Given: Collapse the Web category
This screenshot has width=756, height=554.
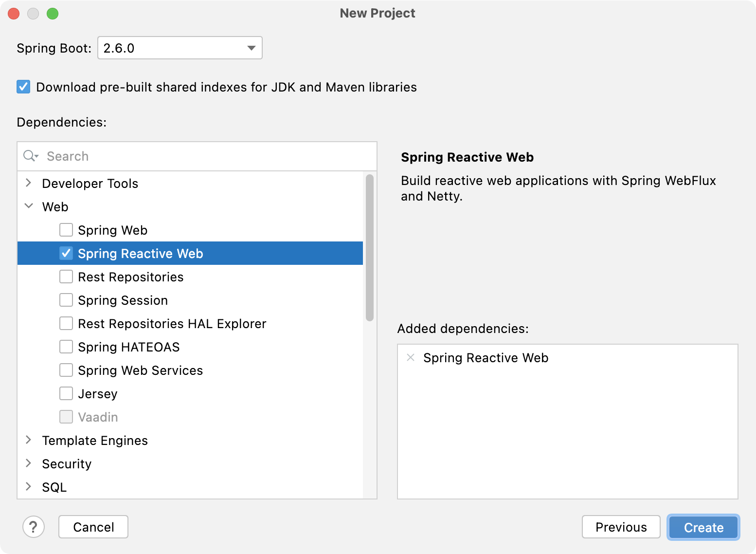Looking at the screenshot, I should tap(28, 206).
